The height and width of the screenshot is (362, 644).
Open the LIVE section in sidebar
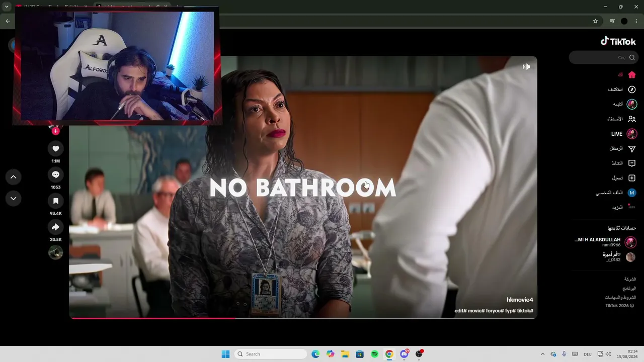point(624,134)
